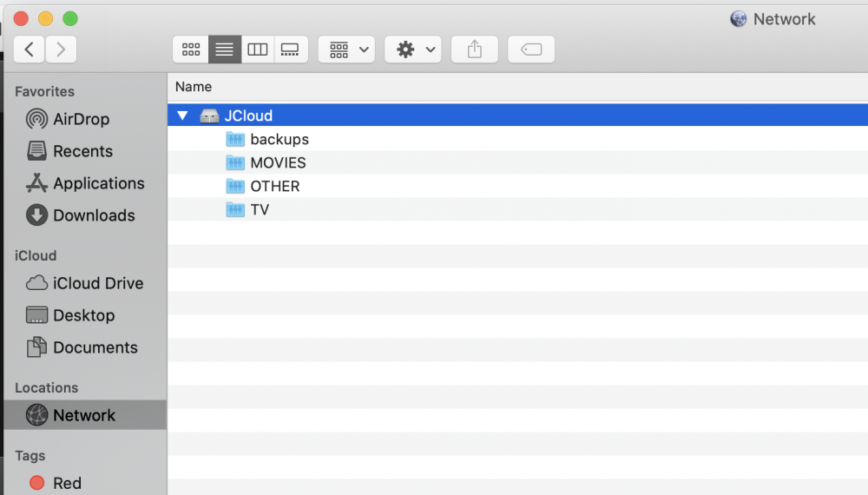Click the iCloud Drive cloud icon
Screen dimensions: 868x495
[x=36, y=283]
